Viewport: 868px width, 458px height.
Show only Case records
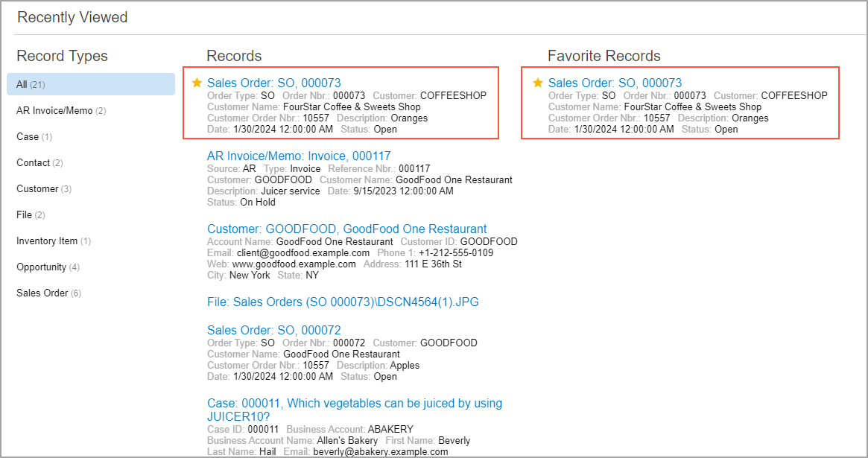[x=28, y=136]
